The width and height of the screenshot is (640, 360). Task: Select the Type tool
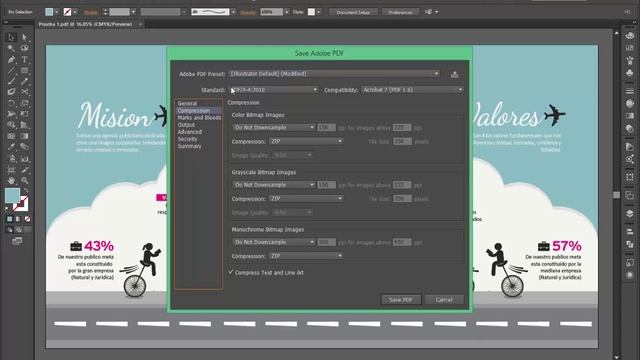pyautogui.click(x=25, y=60)
